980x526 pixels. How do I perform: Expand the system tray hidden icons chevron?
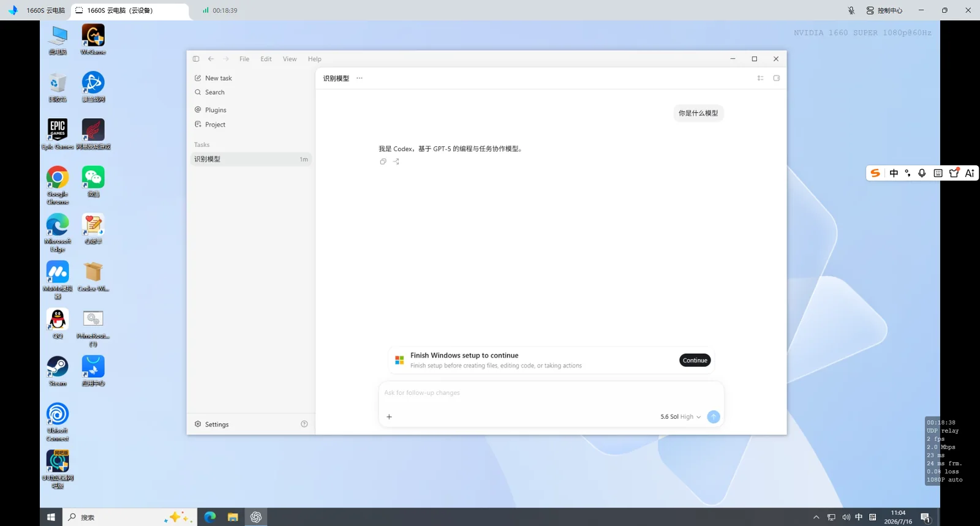tap(816, 517)
